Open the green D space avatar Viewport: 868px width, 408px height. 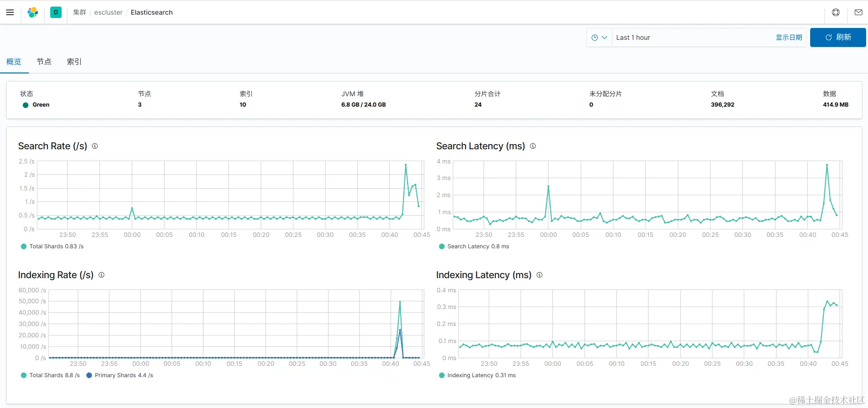(x=56, y=12)
